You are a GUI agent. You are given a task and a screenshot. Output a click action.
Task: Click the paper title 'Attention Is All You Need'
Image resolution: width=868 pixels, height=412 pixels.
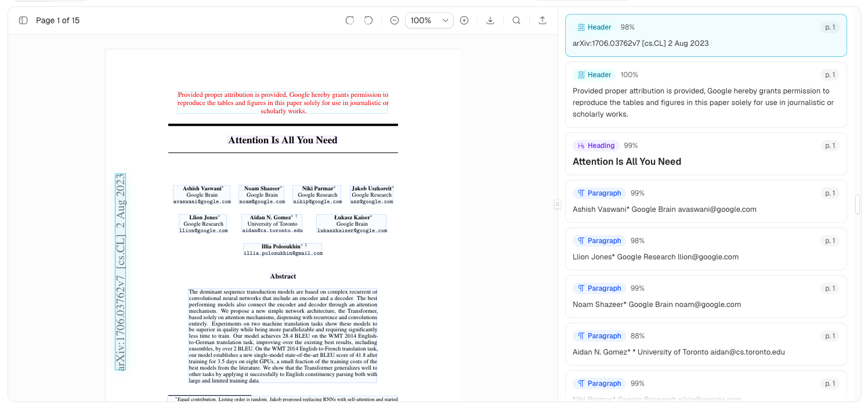coord(283,140)
